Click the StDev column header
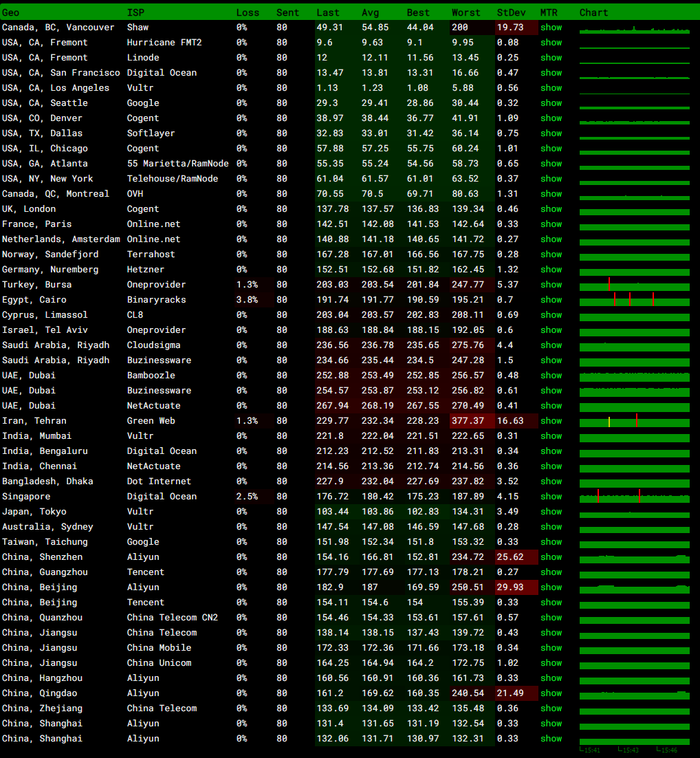700x758 pixels. 510,12
